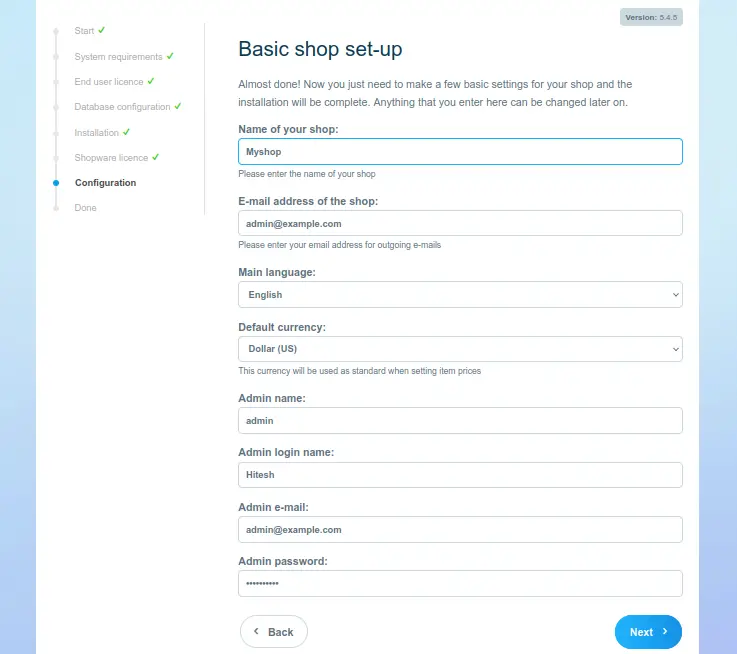The image size is (737, 654).
Task: Select the Done step in sidebar
Action: [86, 208]
